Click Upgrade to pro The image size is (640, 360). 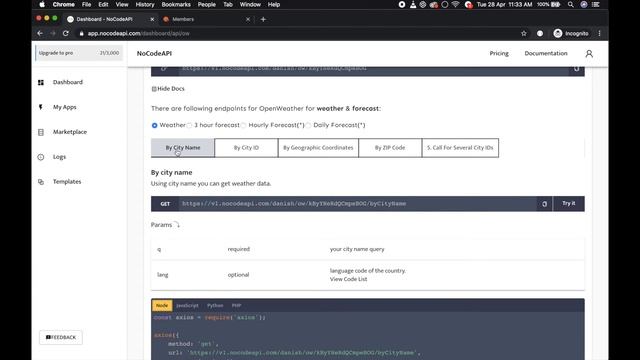(x=56, y=53)
